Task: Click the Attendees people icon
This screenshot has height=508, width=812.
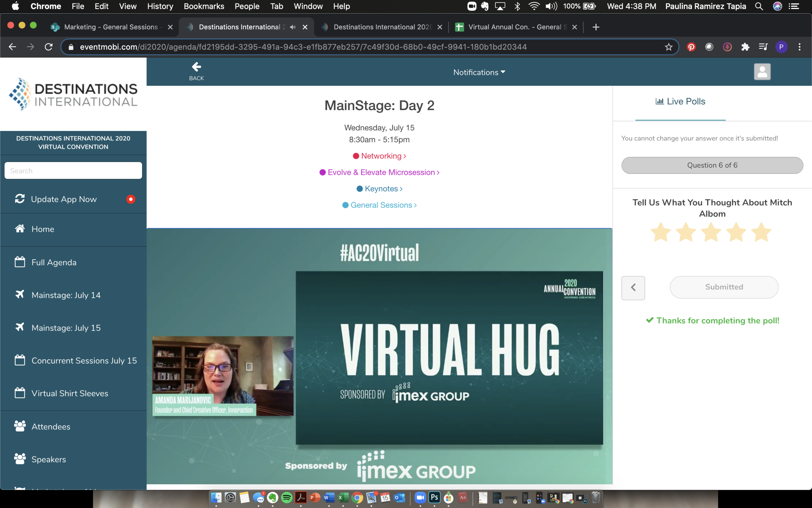Action: click(x=20, y=426)
